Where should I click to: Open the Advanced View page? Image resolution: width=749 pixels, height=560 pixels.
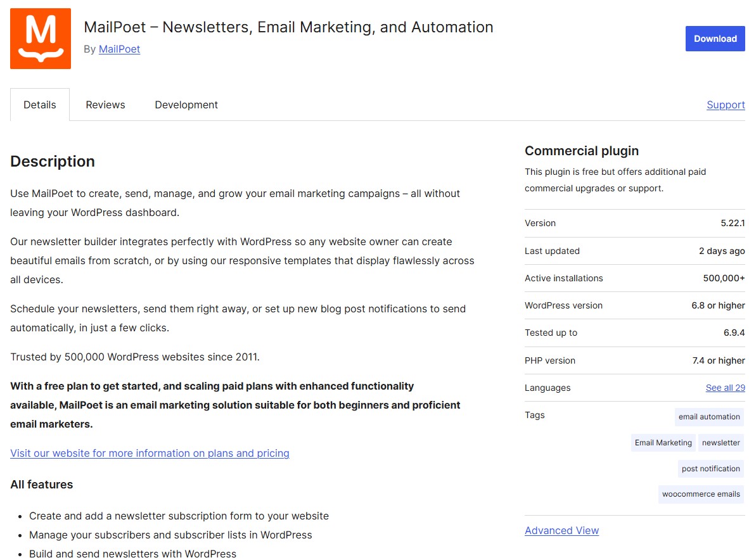coord(561,530)
